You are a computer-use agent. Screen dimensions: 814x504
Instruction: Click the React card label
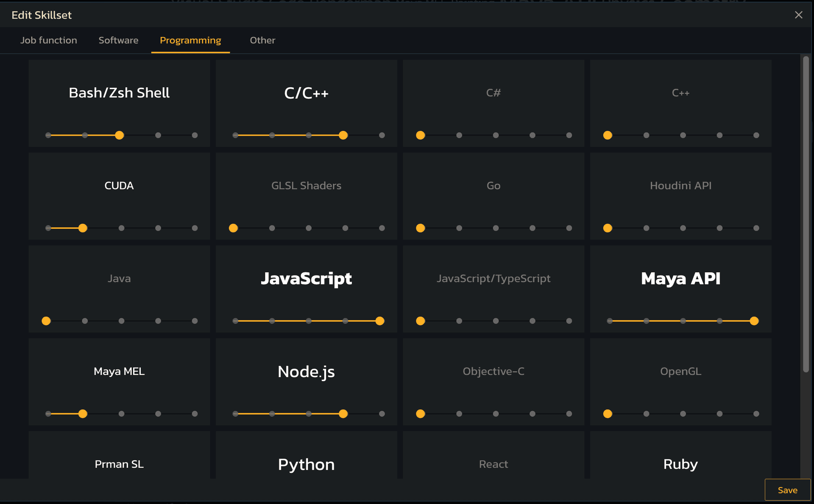(x=493, y=464)
